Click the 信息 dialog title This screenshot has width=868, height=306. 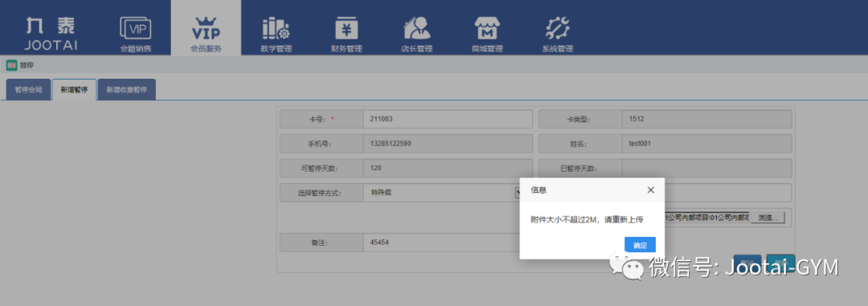click(538, 190)
